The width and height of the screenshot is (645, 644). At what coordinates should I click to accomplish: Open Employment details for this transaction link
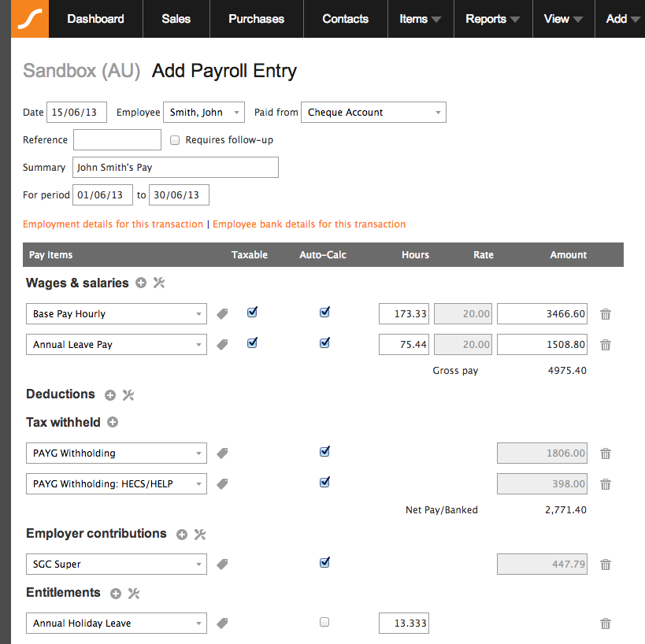pyautogui.click(x=113, y=224)
